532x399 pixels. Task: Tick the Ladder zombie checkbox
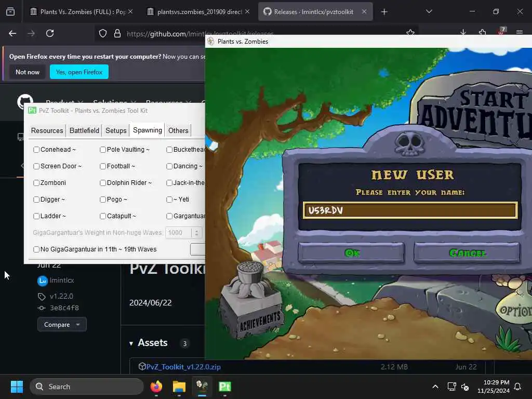(x=36, y=216)
